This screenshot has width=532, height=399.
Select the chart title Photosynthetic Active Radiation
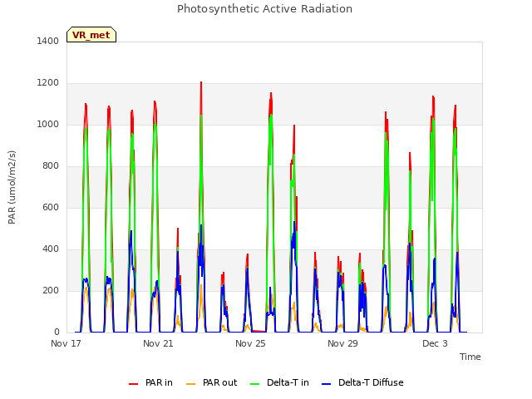264,9
